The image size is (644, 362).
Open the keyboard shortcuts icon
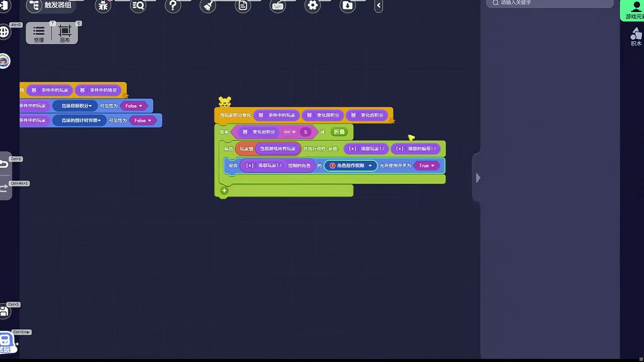278,6
